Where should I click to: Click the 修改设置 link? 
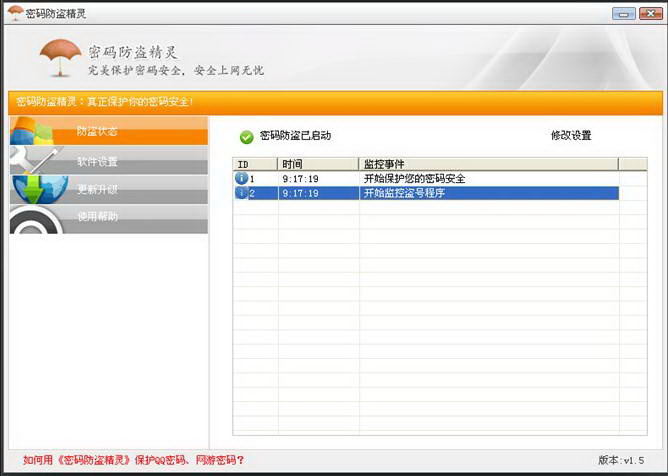tap(571, 136)
